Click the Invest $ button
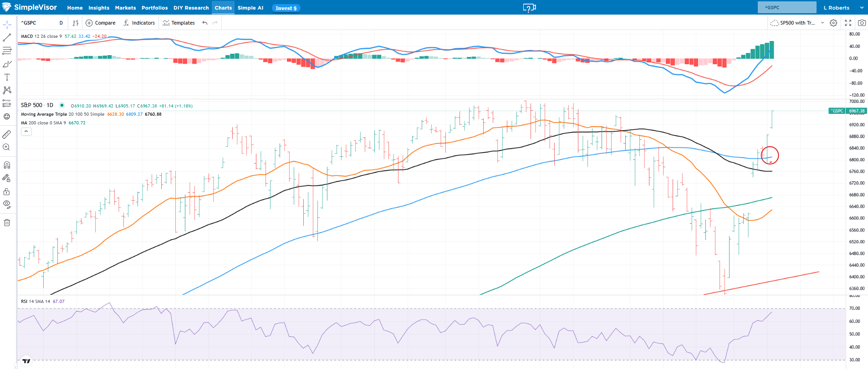Image resolution: width=868 pixels, height=369 pixels. (286, 8)
